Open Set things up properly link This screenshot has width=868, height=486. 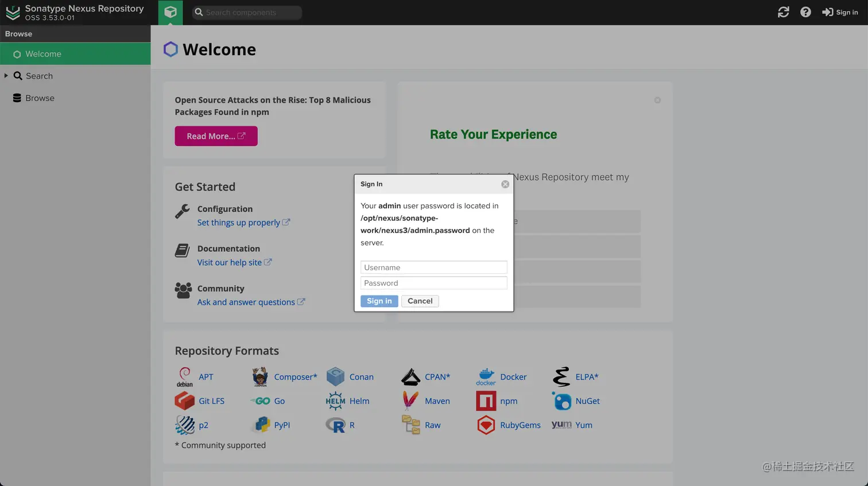coord(243,223)
